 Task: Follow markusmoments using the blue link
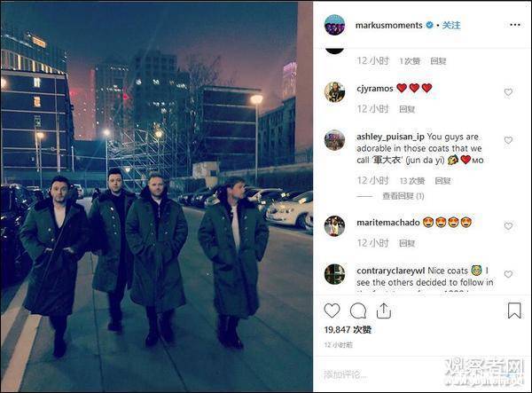(451, 25)
